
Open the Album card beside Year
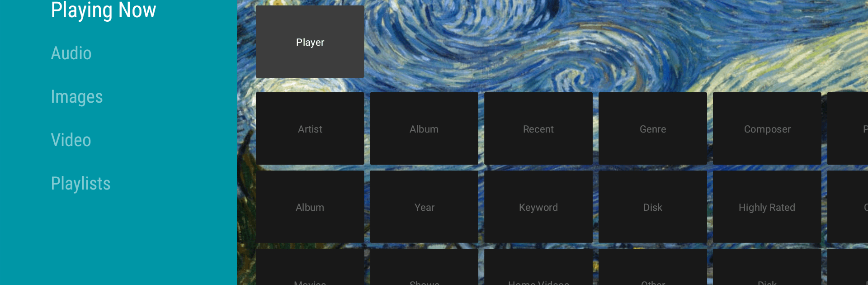(x=310, y=207)
